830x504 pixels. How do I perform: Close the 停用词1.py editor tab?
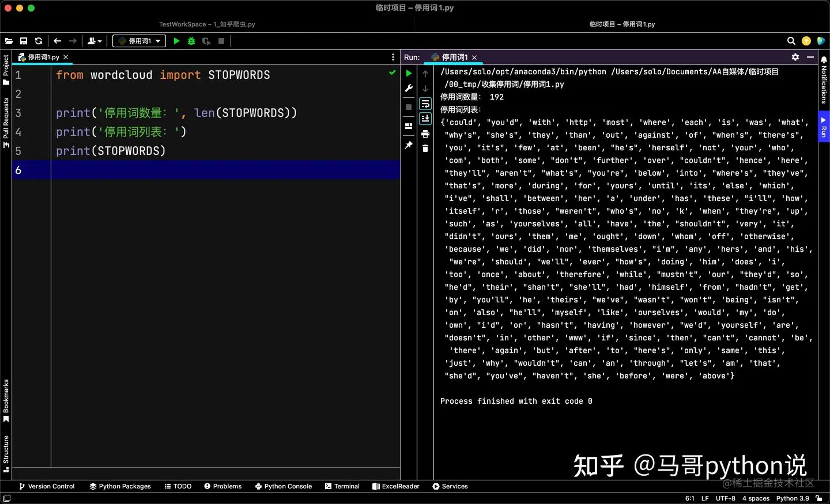(x=66, y=57)
